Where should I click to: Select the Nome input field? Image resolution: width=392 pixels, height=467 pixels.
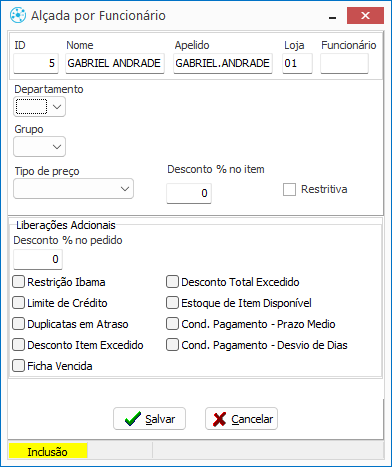[115, 63]
